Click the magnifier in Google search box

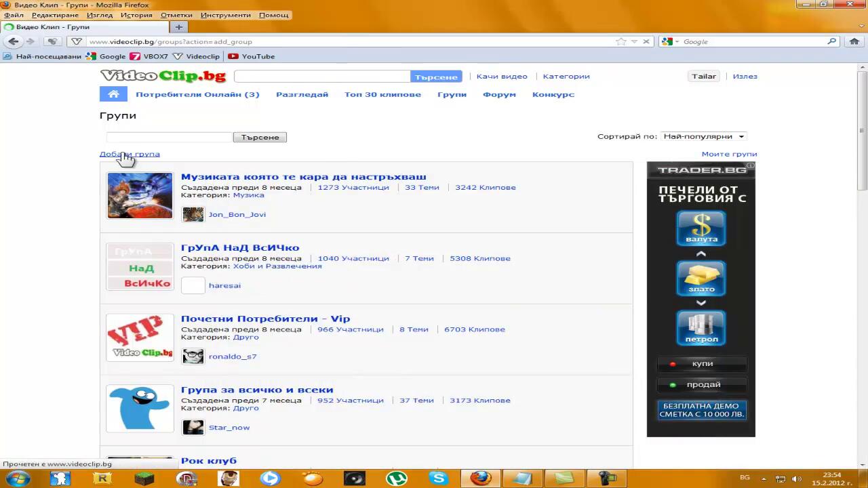tap(832, 41)
